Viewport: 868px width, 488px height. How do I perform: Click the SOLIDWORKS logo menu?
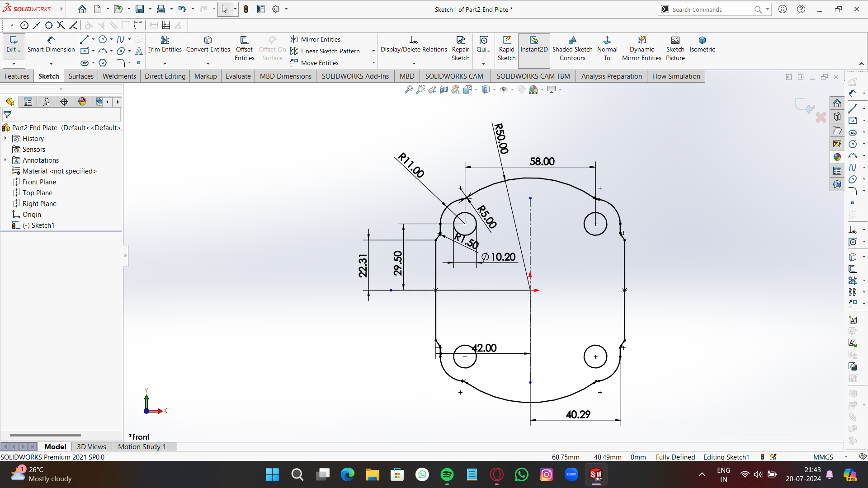tap(27, 9)
